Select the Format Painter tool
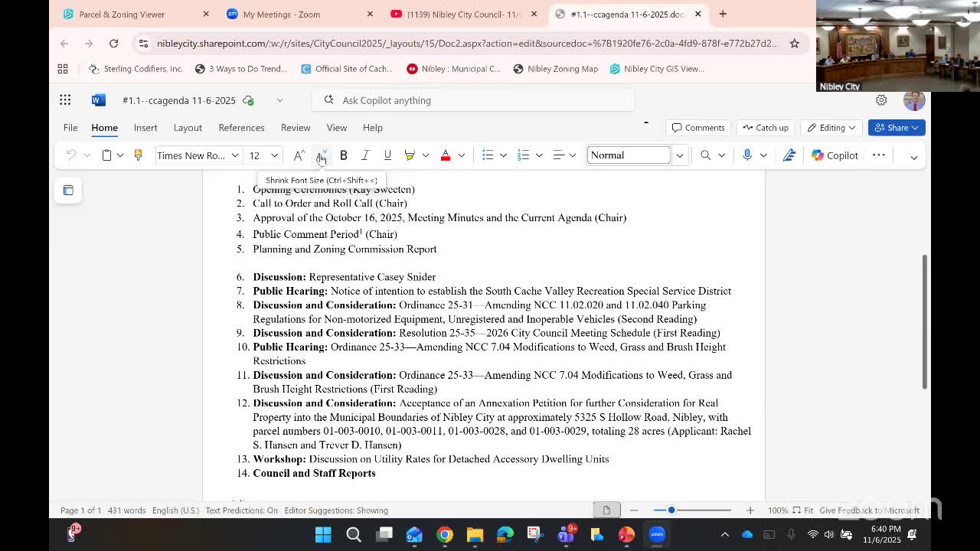The image size is (980, 551). (x=138, y=155)
